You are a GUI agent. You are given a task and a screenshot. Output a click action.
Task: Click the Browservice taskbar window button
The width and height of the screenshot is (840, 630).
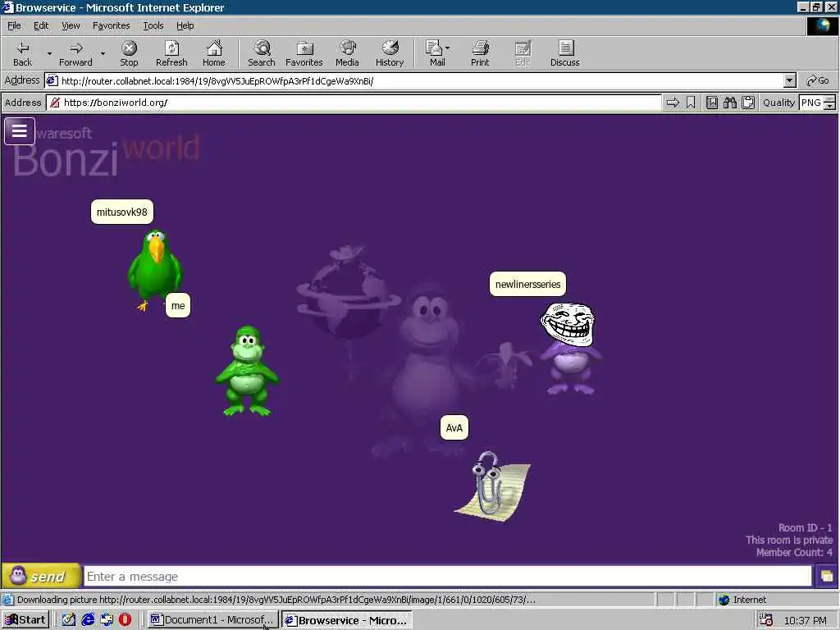(347, 620)
